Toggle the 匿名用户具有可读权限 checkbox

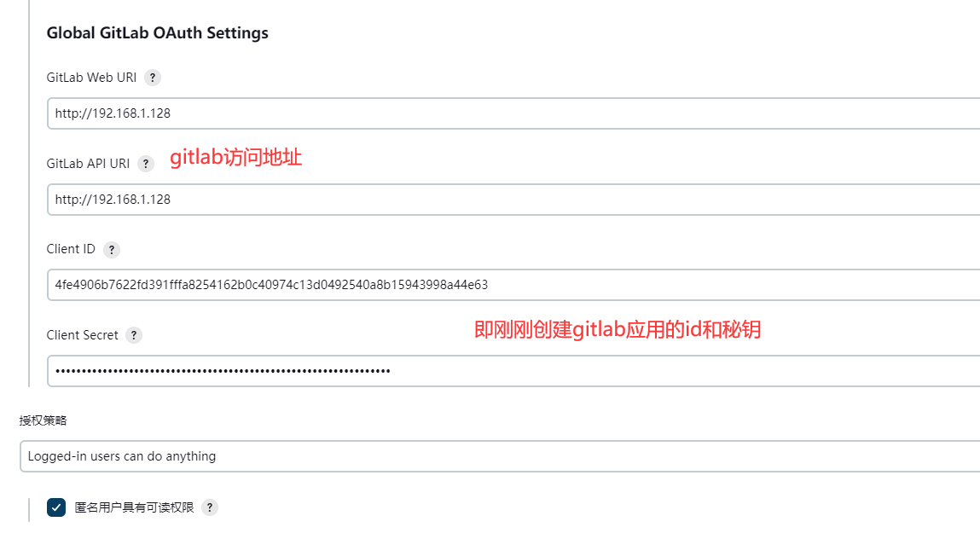(x=56, y=507)
